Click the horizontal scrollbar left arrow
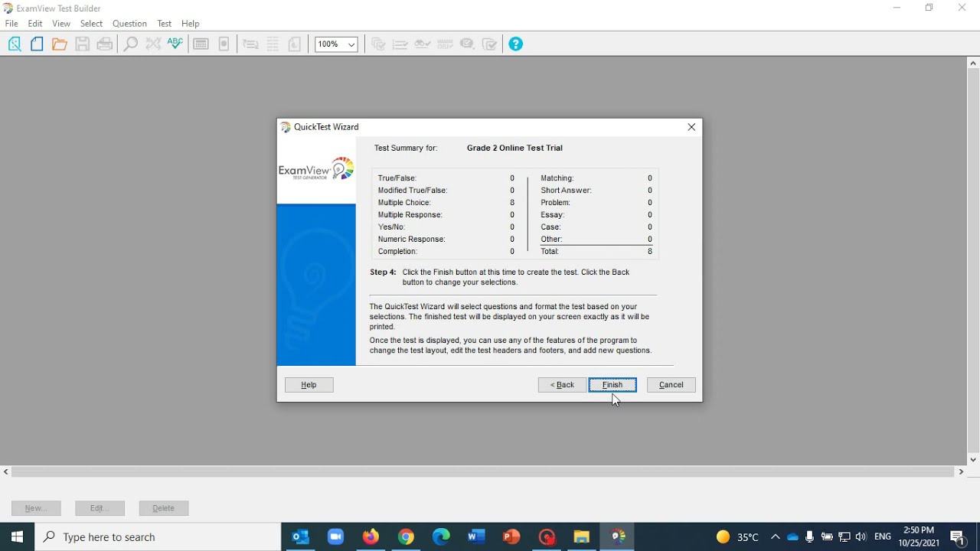 point(6,472)
